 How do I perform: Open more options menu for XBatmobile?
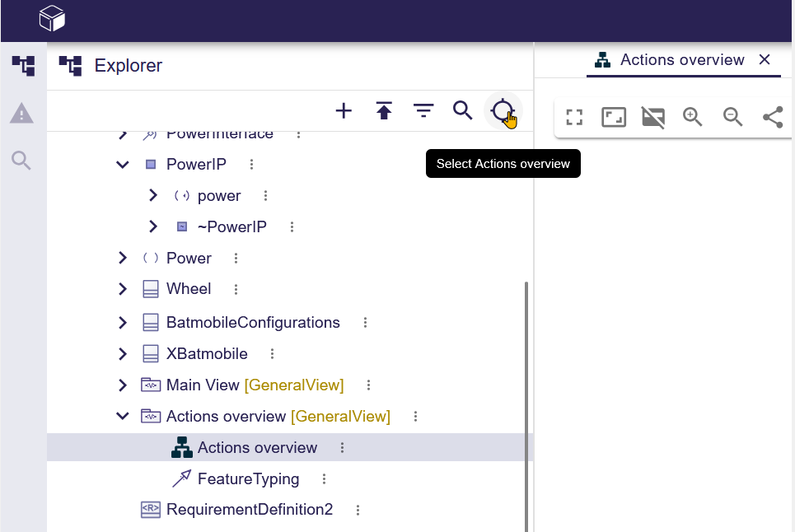[272, 354]
